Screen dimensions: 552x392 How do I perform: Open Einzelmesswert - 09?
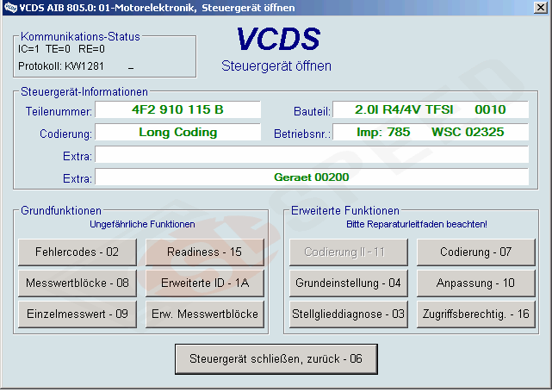point(78,314)
